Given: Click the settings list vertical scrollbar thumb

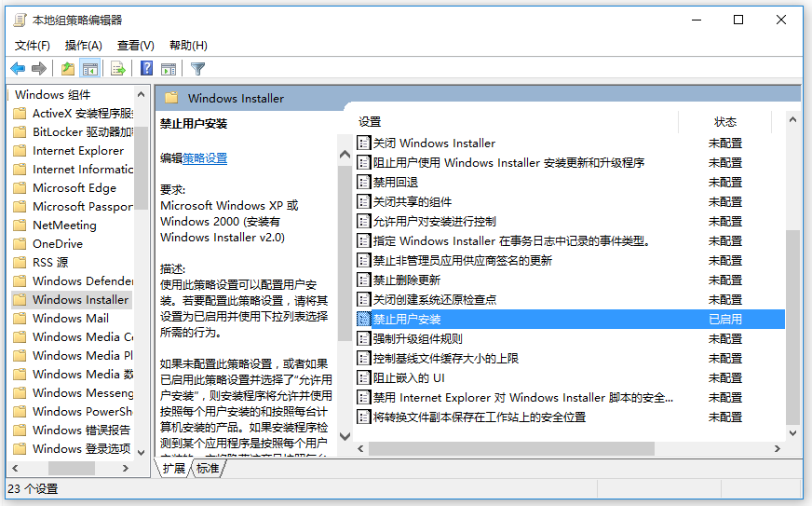Looking at the screenshot, I should point(792,328).
